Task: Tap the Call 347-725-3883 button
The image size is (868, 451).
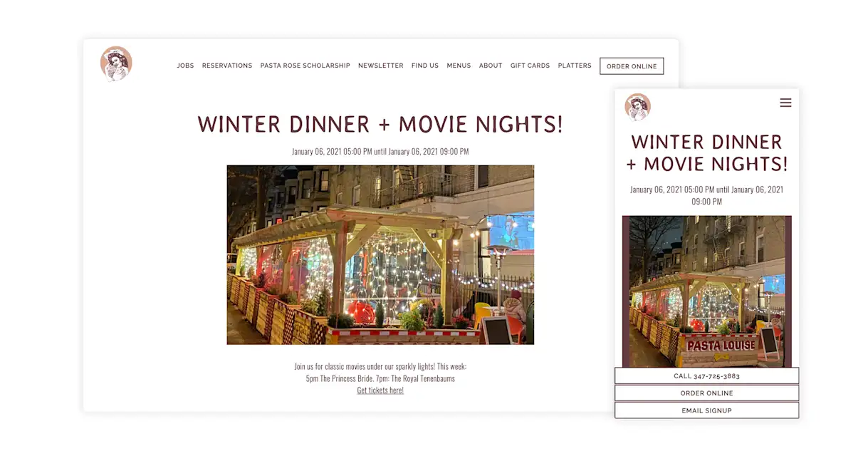Action: click(706, 376)
